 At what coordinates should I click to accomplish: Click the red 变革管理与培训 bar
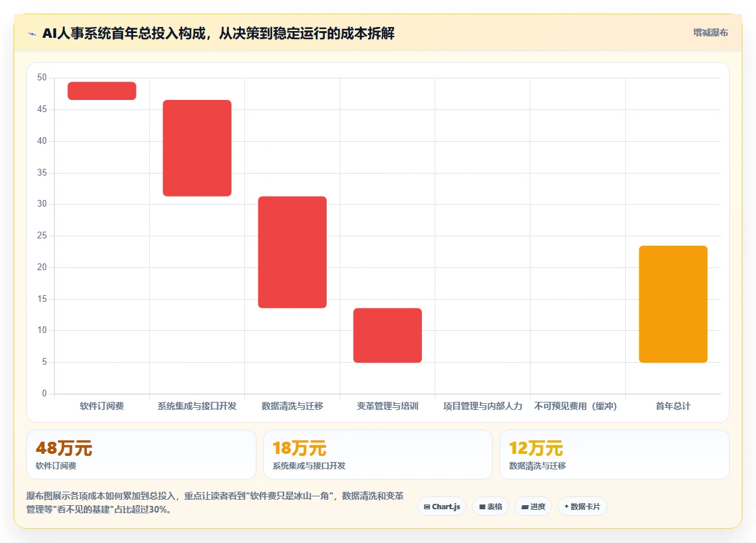tap(387, 335)
